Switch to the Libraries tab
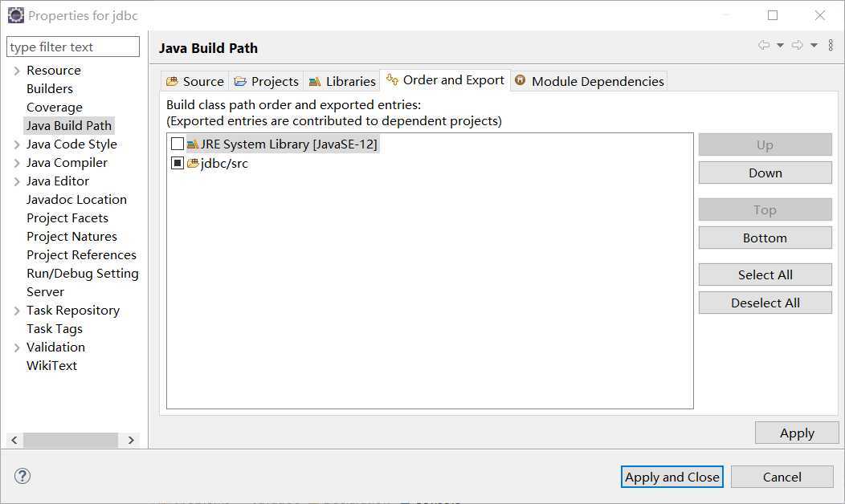The height and width of the screenshot is (504, 845). point(341,81)
